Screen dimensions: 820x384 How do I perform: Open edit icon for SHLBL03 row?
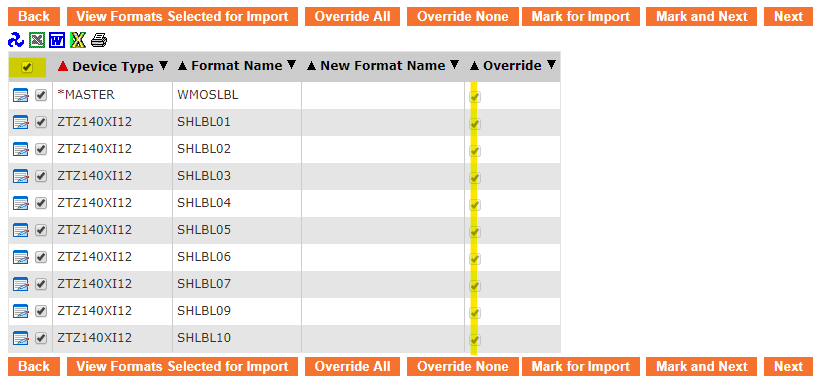click(20, 177)
